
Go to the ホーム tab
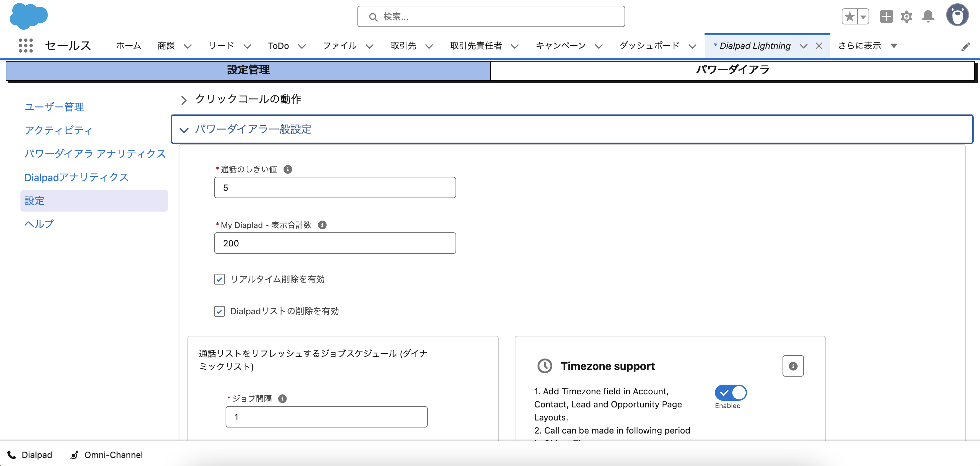[128, 46]
